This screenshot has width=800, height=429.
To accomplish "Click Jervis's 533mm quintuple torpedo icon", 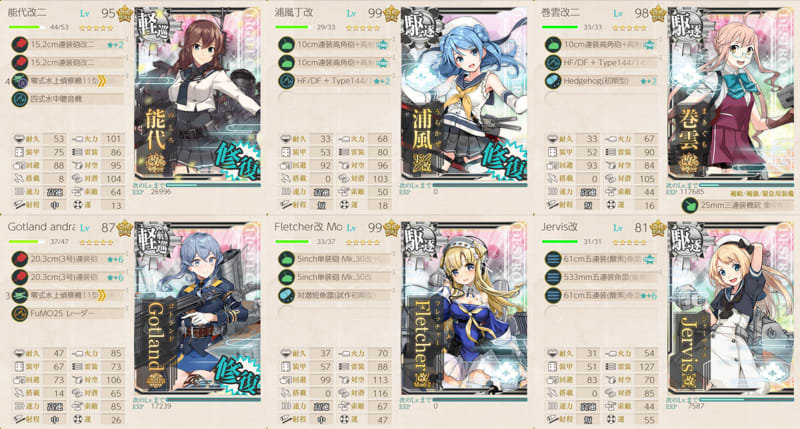I will (x=553, y=277).
